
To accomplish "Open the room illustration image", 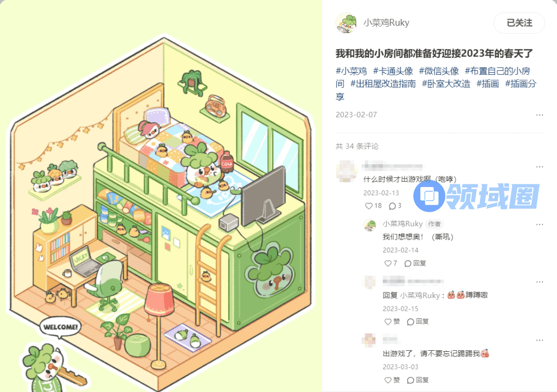I will click(161, 196).
